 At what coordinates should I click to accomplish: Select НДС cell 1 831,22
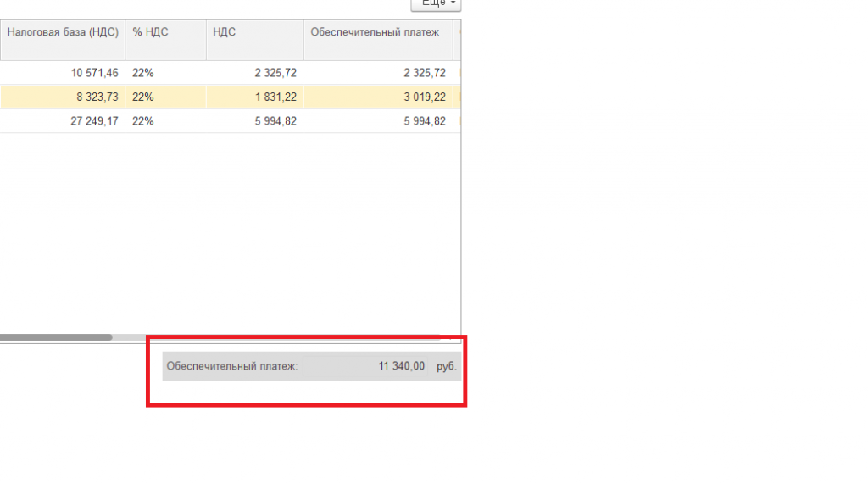[254, 97]
